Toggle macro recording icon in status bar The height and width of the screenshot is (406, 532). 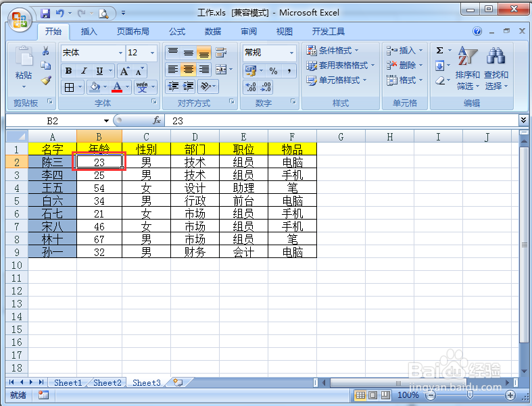[x=43, y=395]
